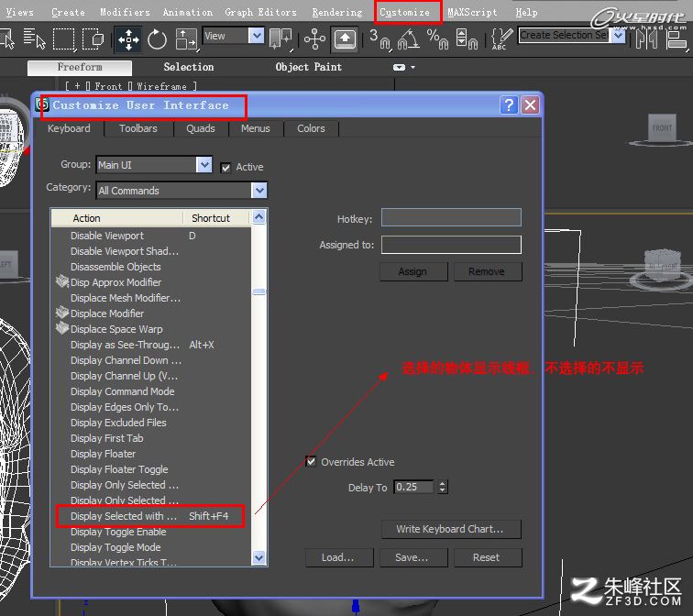The image size is (693, 616).
Task: Click the Displace Modifier row icon
Action: [62, 313]
